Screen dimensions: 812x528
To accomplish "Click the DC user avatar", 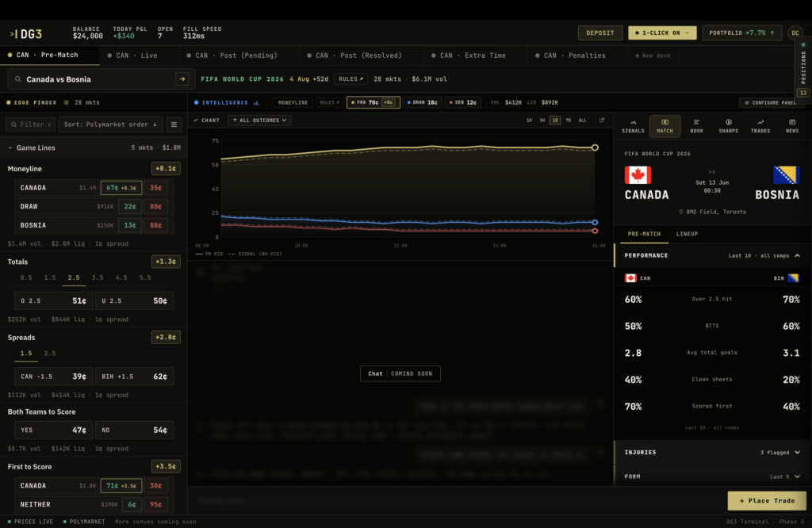I will (x=795, y=33).
